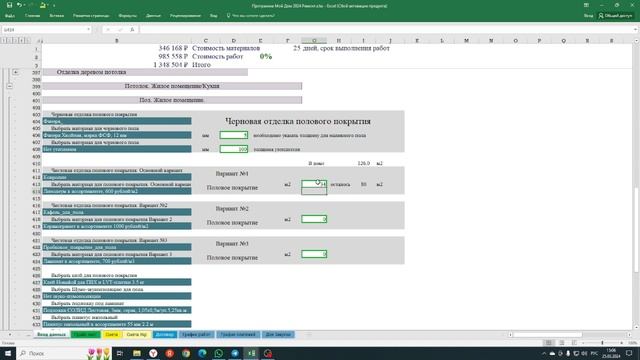Select column header G

[314, 40]
